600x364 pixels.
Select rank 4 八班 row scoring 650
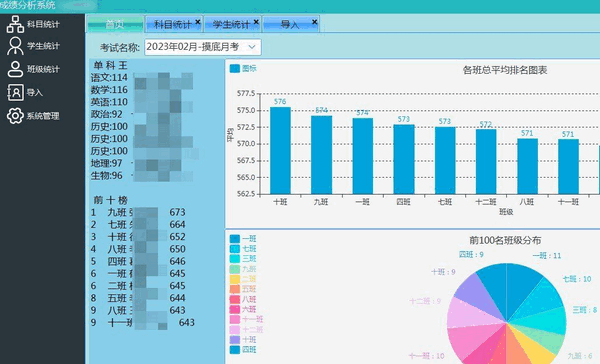[x=138, y=249]
